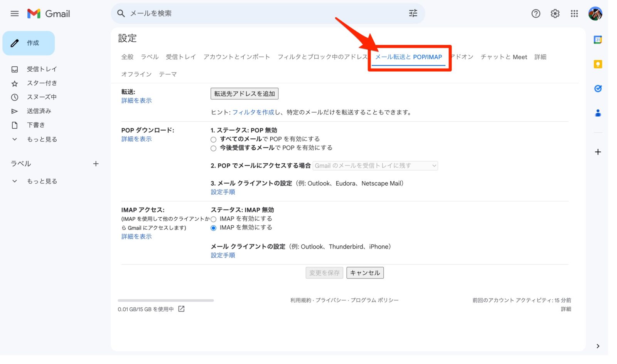
Task: Select IMAP を無効にする radio button
Action: (213, 228)
